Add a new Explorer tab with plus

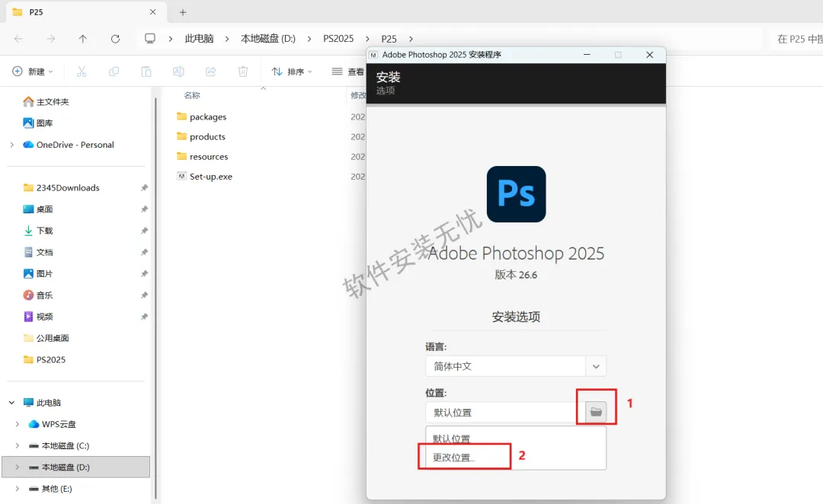(x=183, y=12)
